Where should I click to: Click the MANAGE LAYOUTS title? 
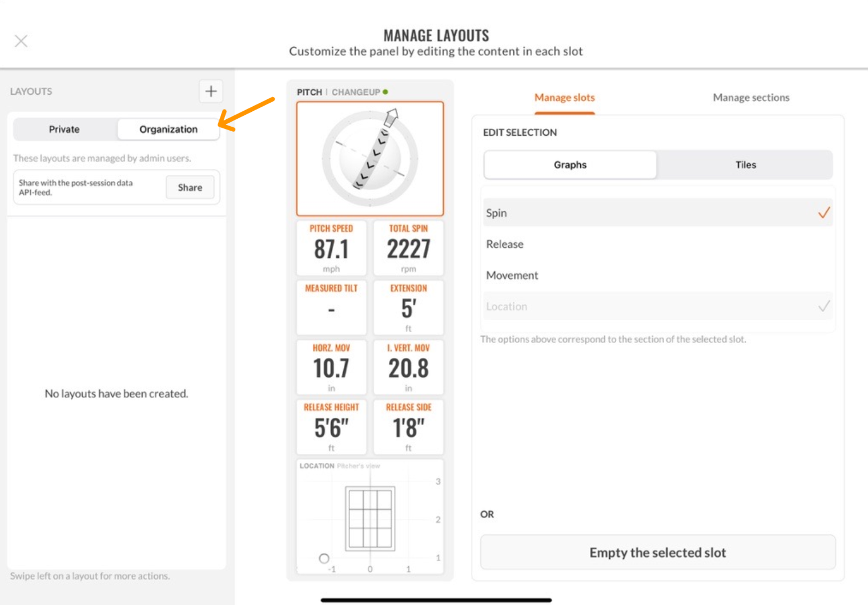point(436,35)
